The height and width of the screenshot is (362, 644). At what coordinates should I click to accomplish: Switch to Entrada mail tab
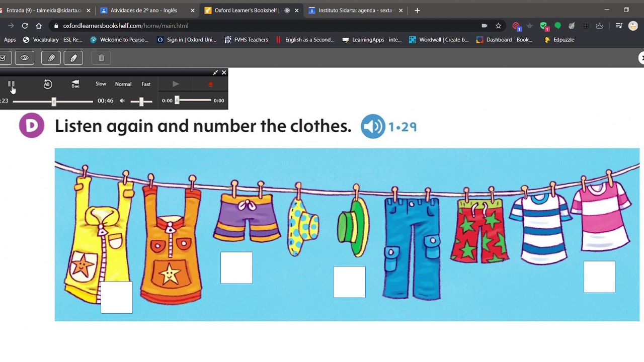(x=44, y=10)
